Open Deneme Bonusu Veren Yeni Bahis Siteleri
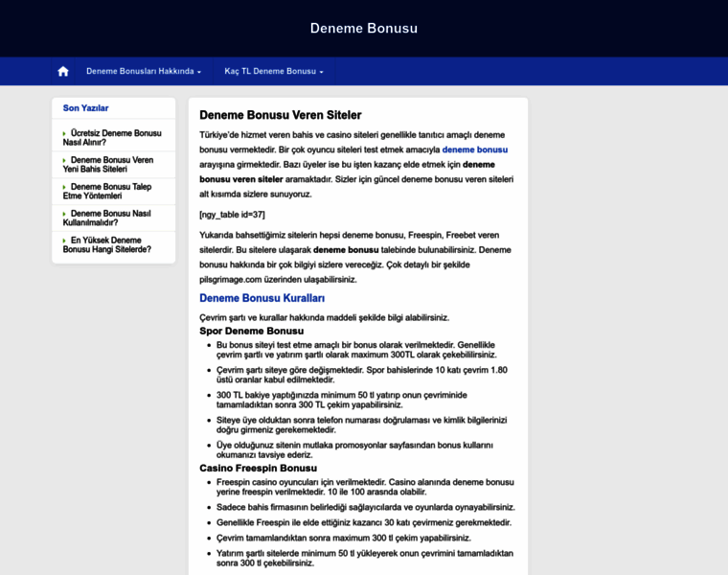 coord(107,165)
